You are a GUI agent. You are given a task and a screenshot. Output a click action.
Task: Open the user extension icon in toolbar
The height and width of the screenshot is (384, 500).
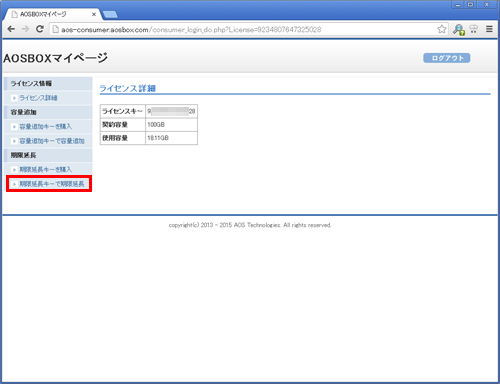(459, 30)
